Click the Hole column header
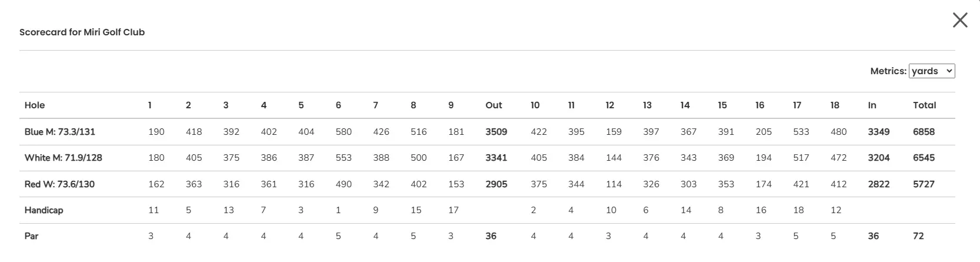980x262 pixels. [x=35, y=105]
